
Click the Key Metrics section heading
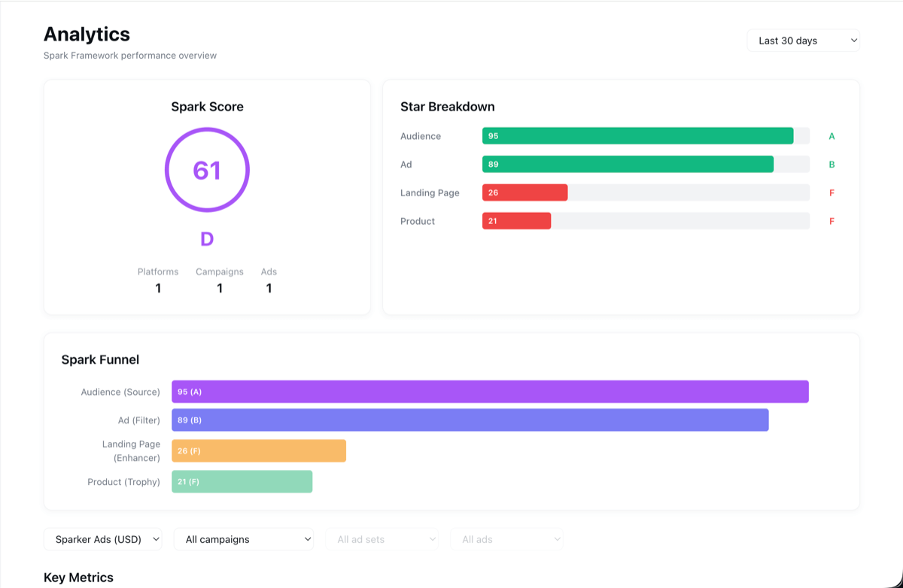click(79, 577)
